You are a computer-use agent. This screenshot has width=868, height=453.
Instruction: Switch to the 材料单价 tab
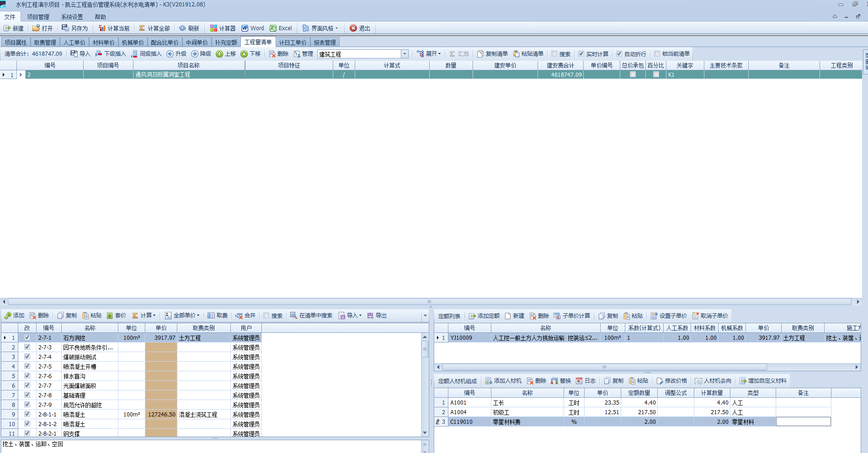[103, 42]
